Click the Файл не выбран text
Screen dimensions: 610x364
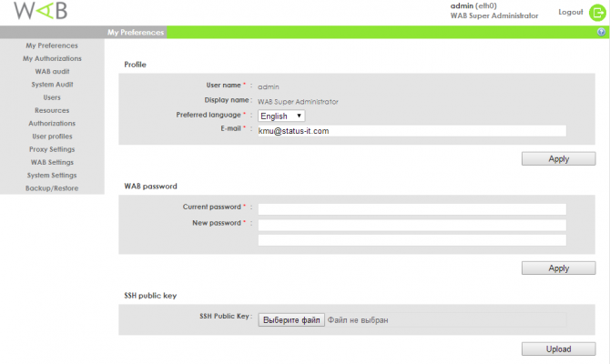point(358,320)
